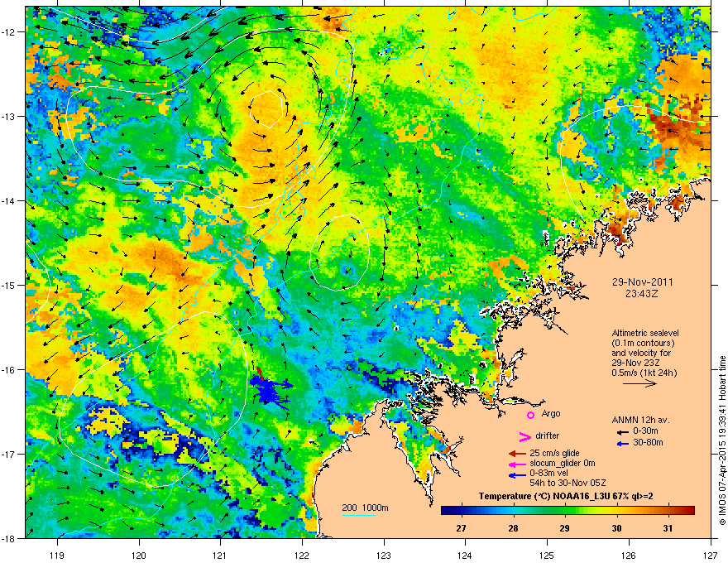Click the '(0.1m contours)' text line
This screenshot has width=728, height=563.
click(643, 344)
